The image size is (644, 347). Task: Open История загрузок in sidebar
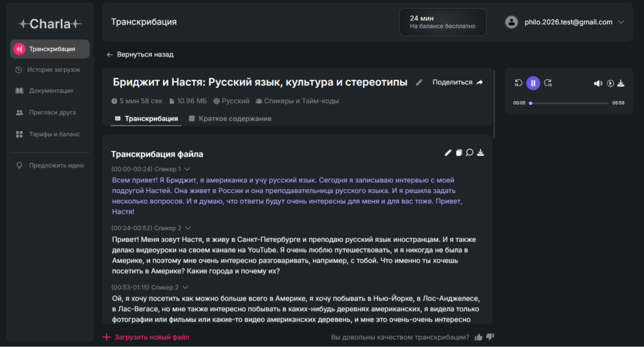48,70
